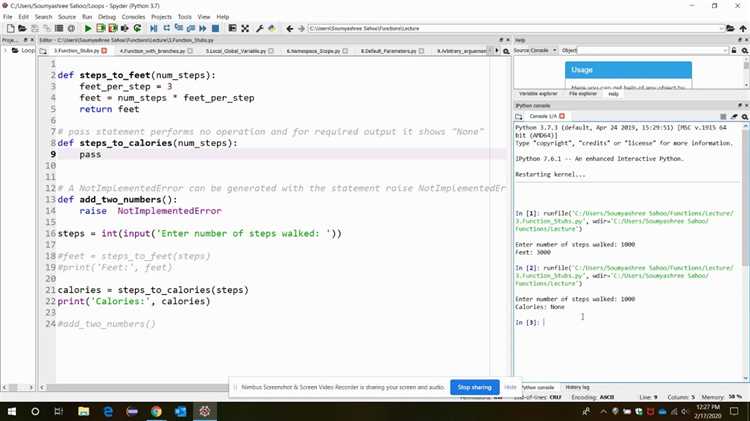Open Preferences with the wrench icon
The height and width of the screenshot is (421, 750).
(260, 29)
